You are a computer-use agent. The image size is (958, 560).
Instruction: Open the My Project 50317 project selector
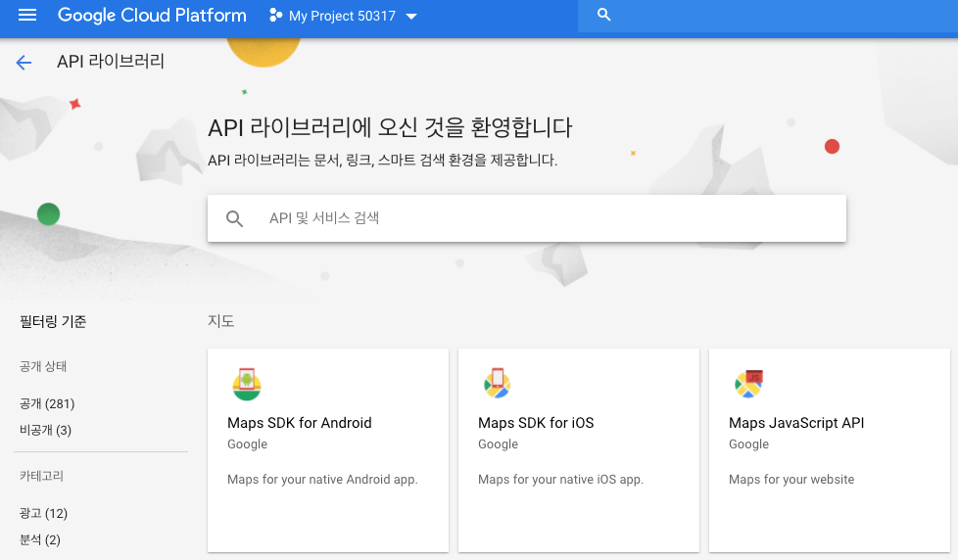(343, 16)
